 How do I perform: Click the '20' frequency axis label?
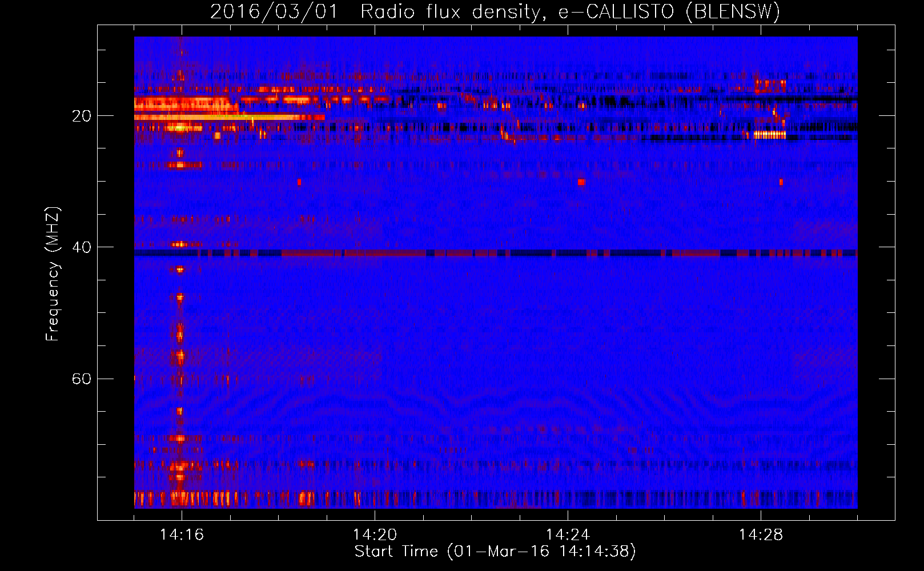click(82, 116)
